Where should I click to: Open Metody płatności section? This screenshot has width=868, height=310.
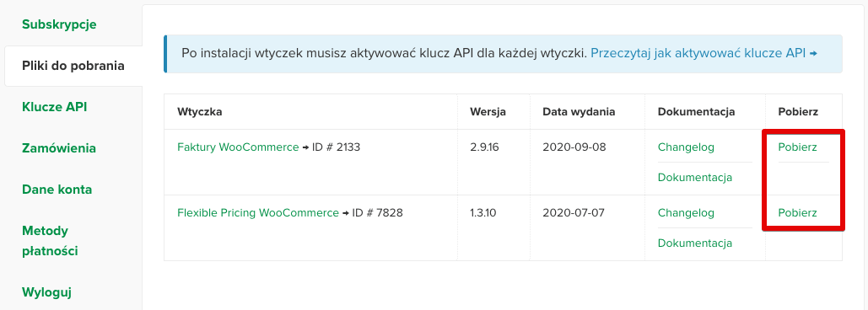click(x=50, y=241)
